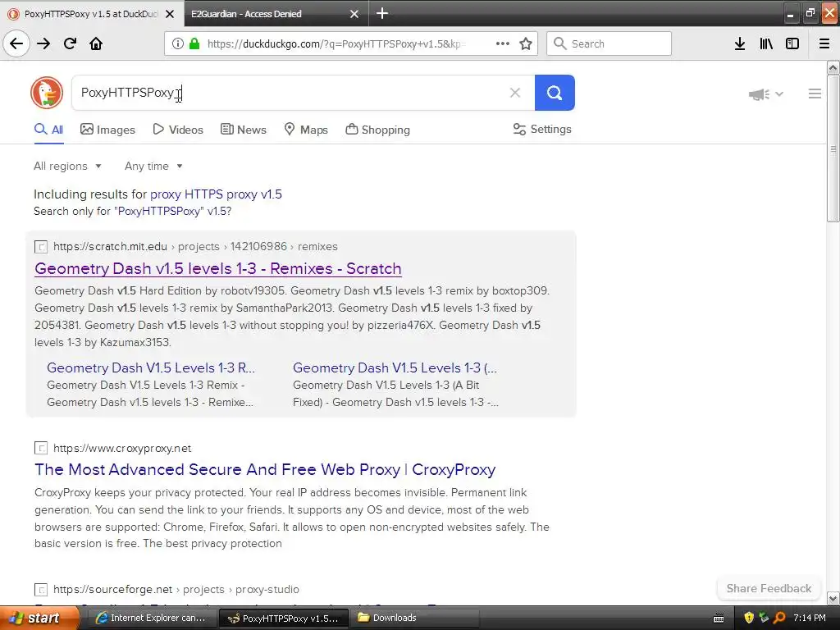The height and width of the screenshot is (630, 840).
Task: Click the croxyproxy.net result favicon
Action: coord(41,448)
